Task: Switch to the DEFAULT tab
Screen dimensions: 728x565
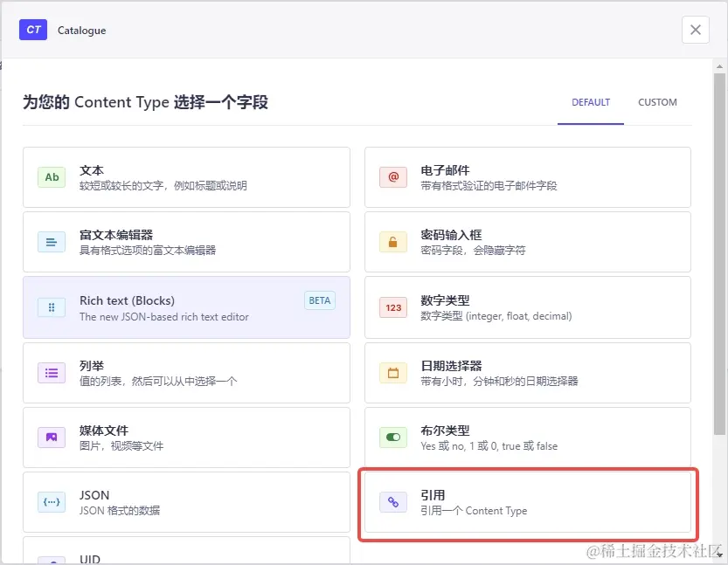Action: [591, 102]
